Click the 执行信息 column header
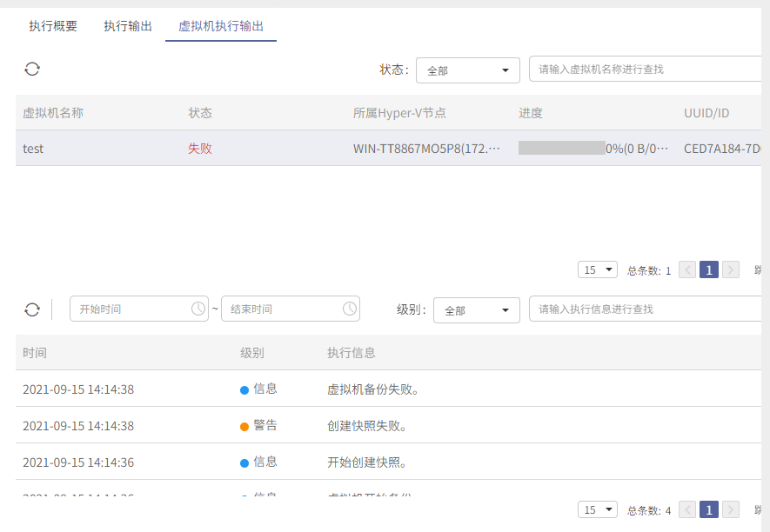 pos(352,353)
